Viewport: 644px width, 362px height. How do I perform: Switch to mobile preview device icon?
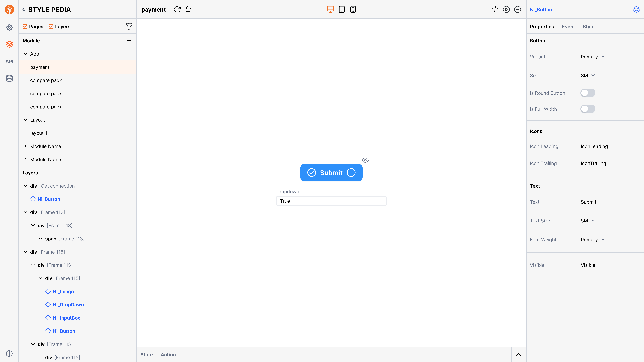353,10
